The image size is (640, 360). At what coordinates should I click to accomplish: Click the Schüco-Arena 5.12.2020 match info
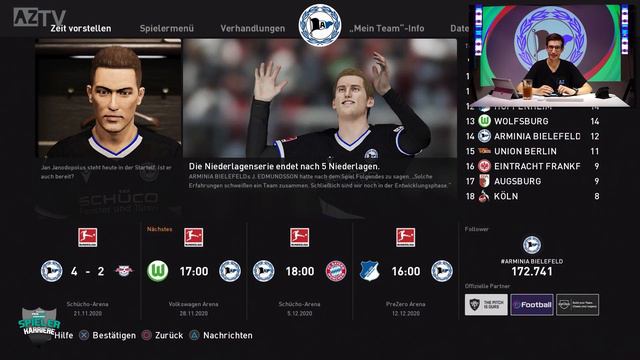pos(300,309)
